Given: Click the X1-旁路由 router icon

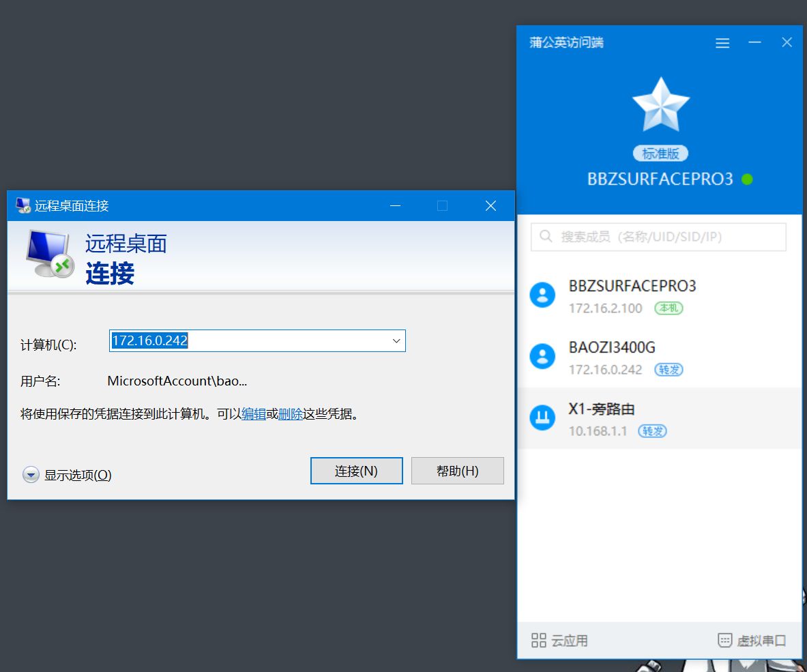Looking at the screenshot, I should [542, 418].
